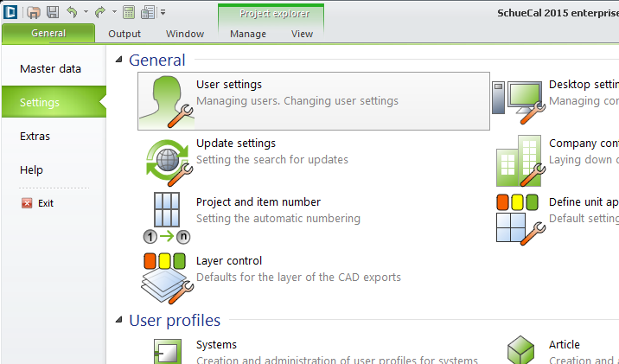Click the Undo arrow icon
Image resolution: width=619 pixels, height=364 pixels.
[x=72, y=12]
